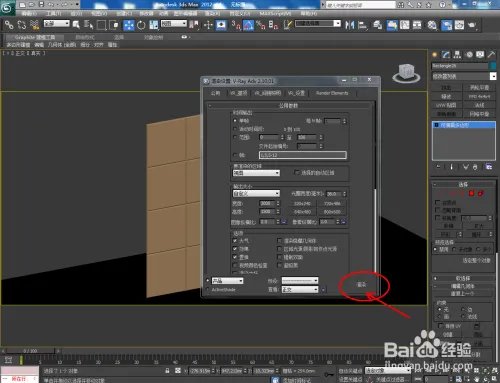Switch to the Render Elements tab
Screen dimensions: 500x383
(332, 93)
